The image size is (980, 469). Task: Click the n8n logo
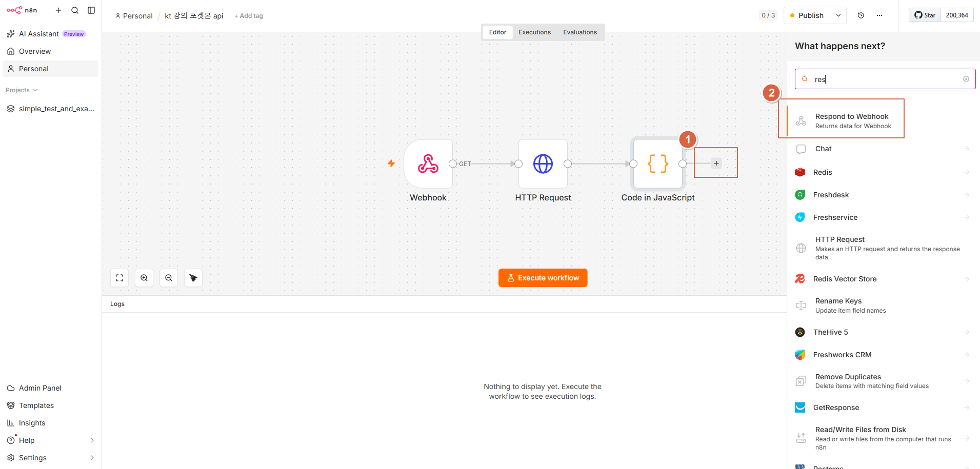tap(22, 10)
